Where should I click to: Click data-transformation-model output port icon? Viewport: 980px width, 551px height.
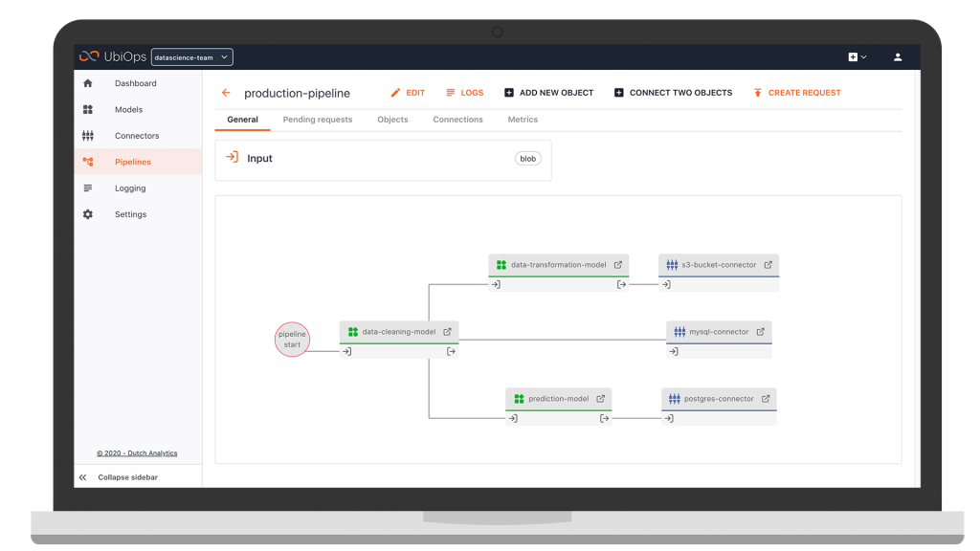(621, 284)
